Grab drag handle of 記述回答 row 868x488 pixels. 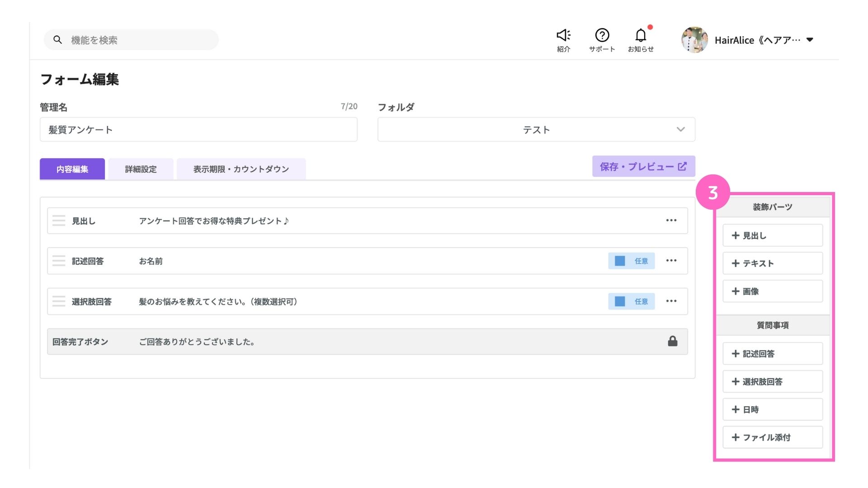[x=59, y=261]
